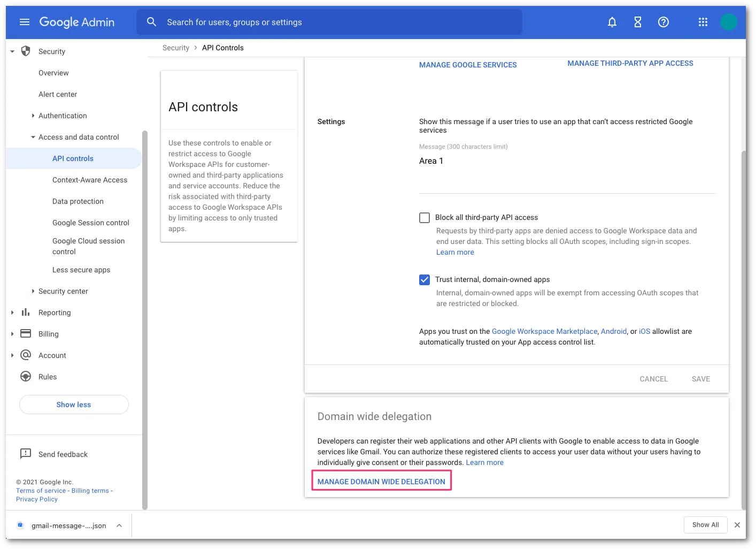Viewport: 756px width, 549px height.
Task: Open the Help question mark icon
Action: tap(663, 22)
